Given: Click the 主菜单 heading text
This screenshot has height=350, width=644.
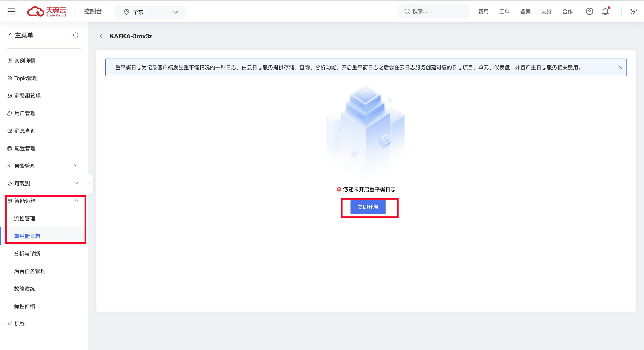Looking at the screenshot, I should coord(24,35).
